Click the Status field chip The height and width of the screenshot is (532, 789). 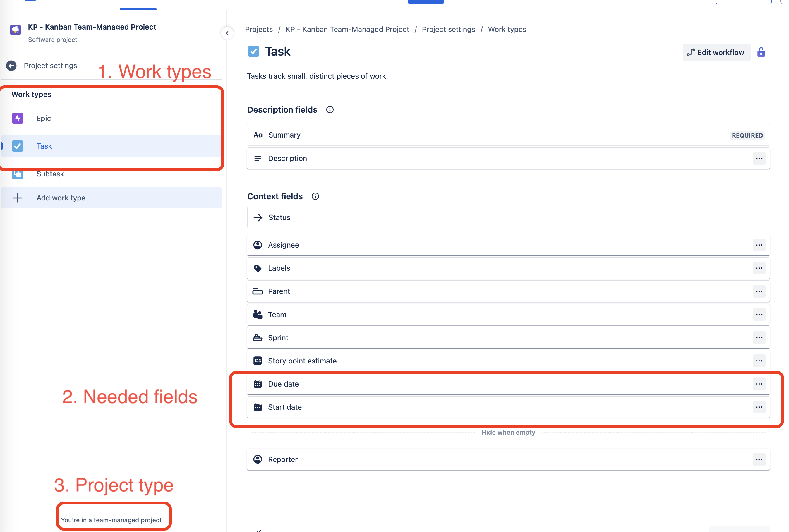click(273, 217)
